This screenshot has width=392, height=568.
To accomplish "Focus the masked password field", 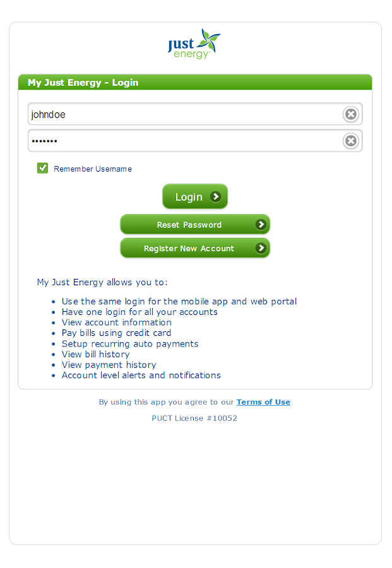I will (x=183, y=141).
